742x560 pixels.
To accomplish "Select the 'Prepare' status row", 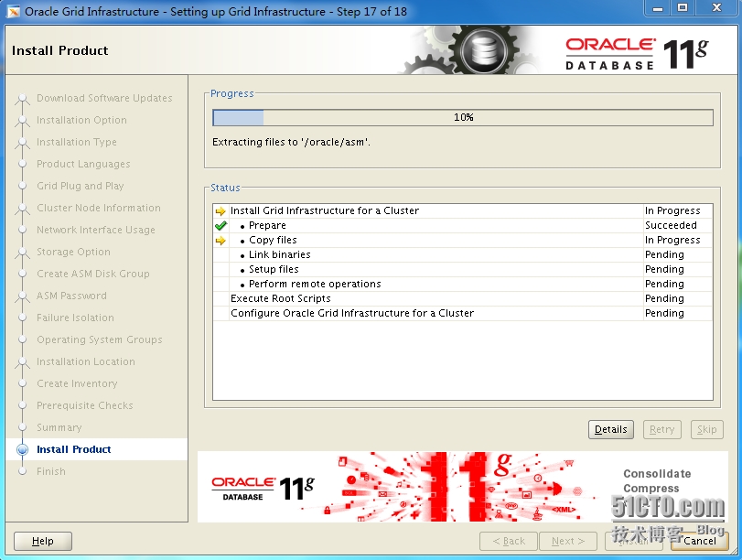I will [x=463, y=225].
